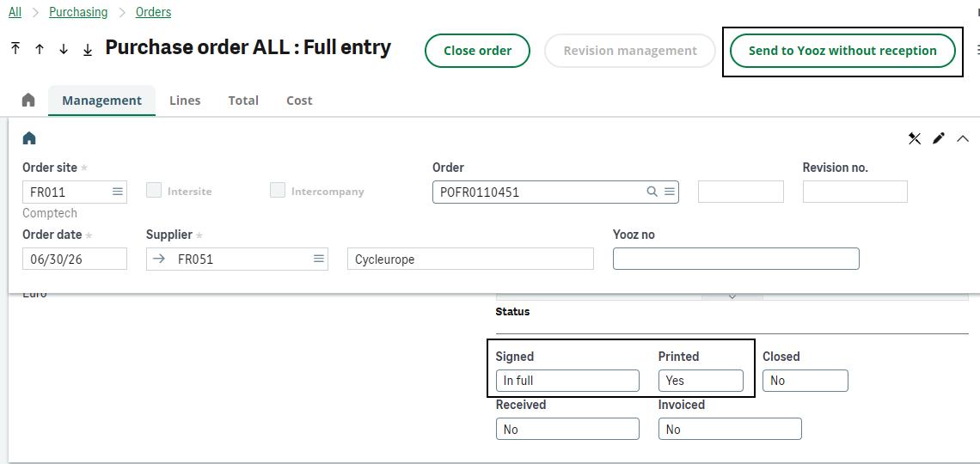The height and width of the screenshot is (464, 980).
Task: Switch to the Total tab
Action: pos(243,101)
